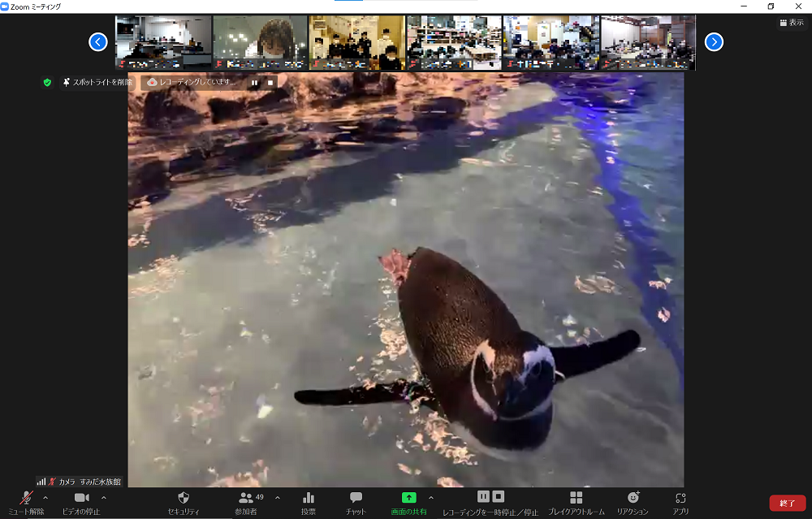Screen dimensions: 812x519
Task: Pause recording in the top recording indicator
Action: (x=254, y=82)
